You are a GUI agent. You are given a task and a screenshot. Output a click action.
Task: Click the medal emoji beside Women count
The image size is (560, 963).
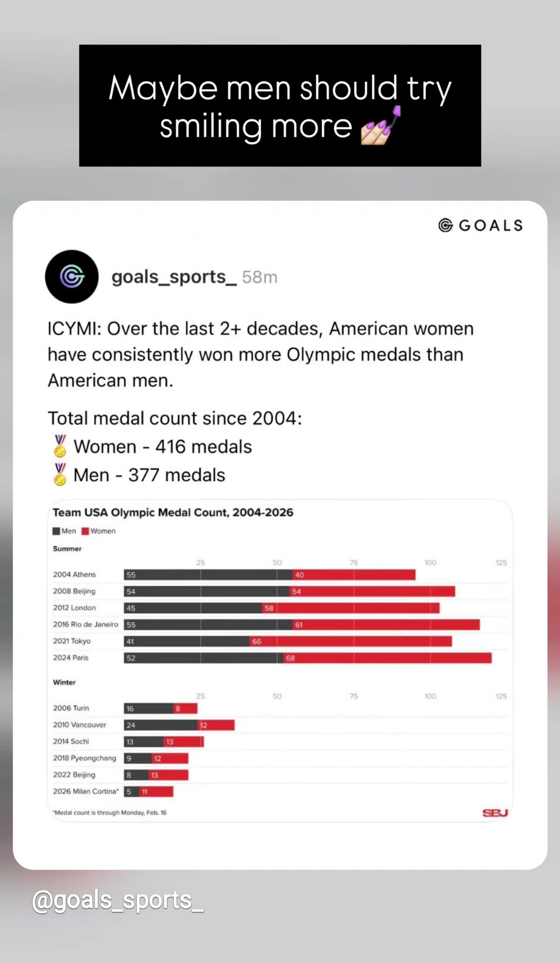pyautogui.click(x=60, y=446)
